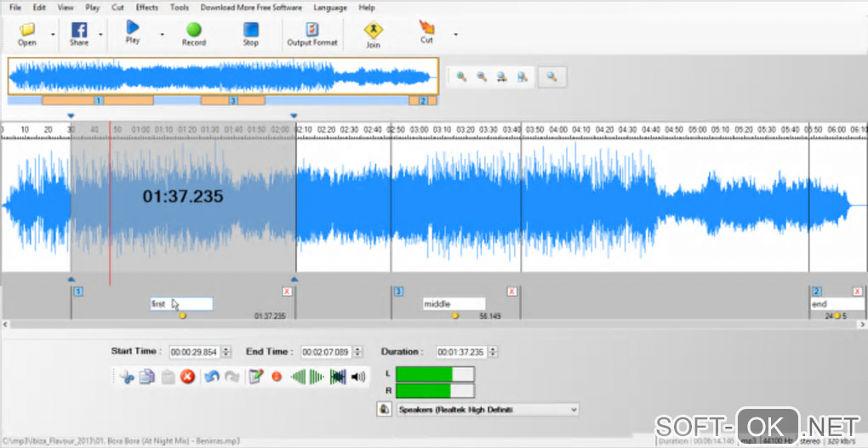
Task: Click the End Time input field
Action: pyautogui.click(x=327, y=352)
